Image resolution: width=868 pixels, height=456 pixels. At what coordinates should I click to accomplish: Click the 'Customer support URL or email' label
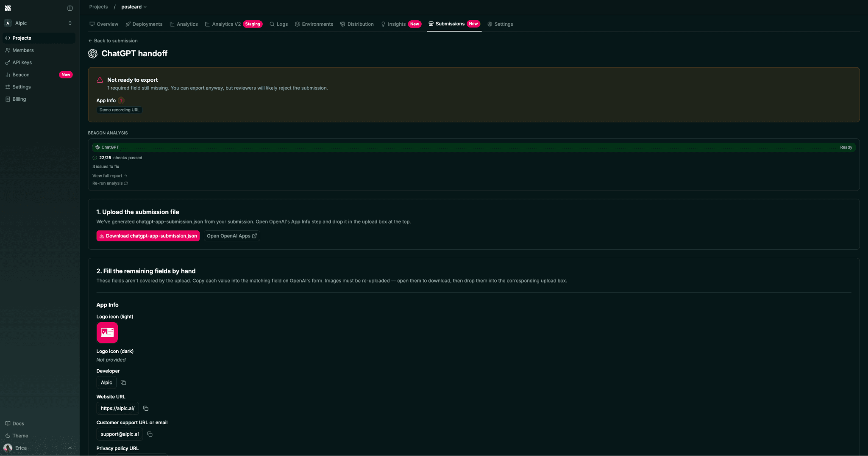pos(132,423)
